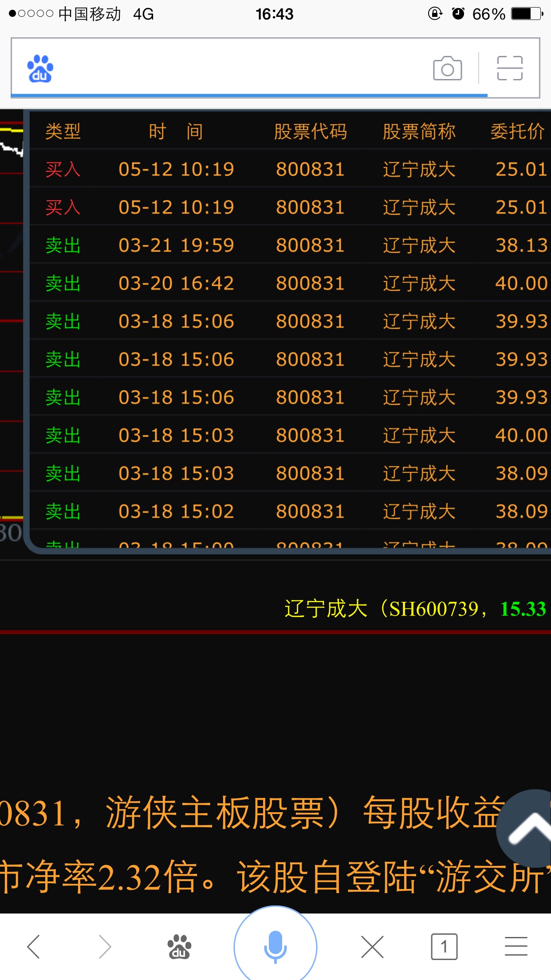Stop page loading with X icon
This screenshot has height=980, width=551.
coord(372,947)
